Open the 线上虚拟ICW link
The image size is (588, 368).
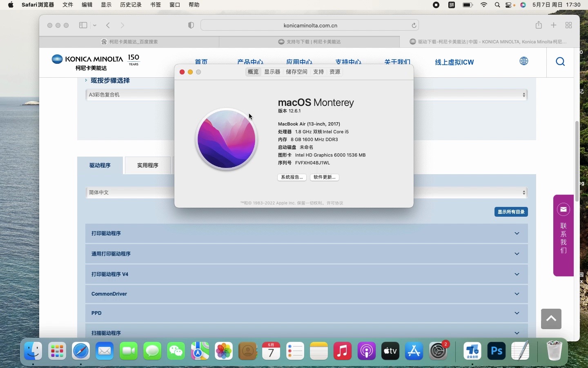[454, 62]
